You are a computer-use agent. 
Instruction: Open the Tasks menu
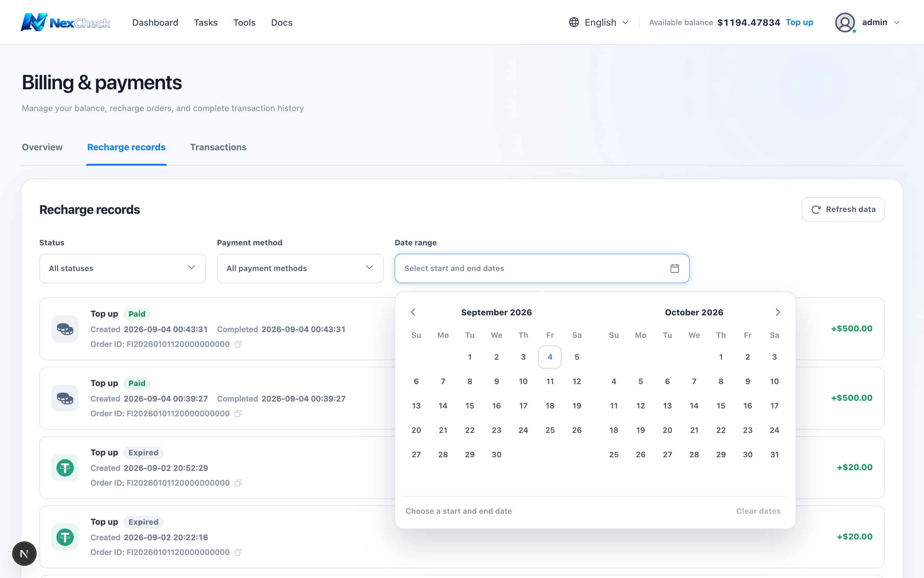[206, 22]
